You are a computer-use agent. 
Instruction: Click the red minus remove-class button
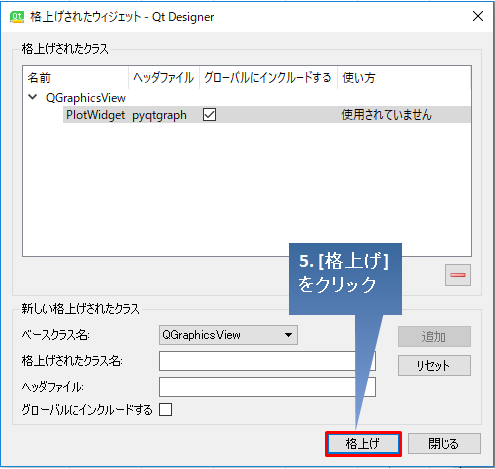[458, 275]
